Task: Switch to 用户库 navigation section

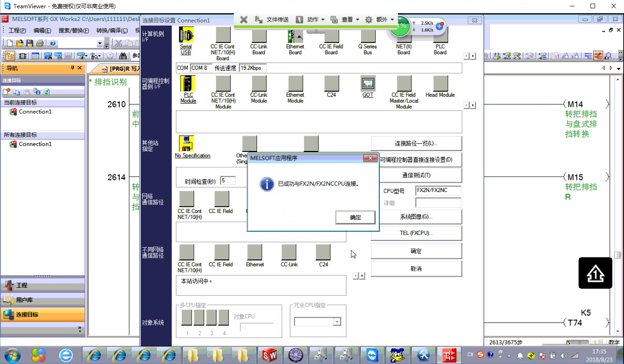Action: tap(43, 300)
